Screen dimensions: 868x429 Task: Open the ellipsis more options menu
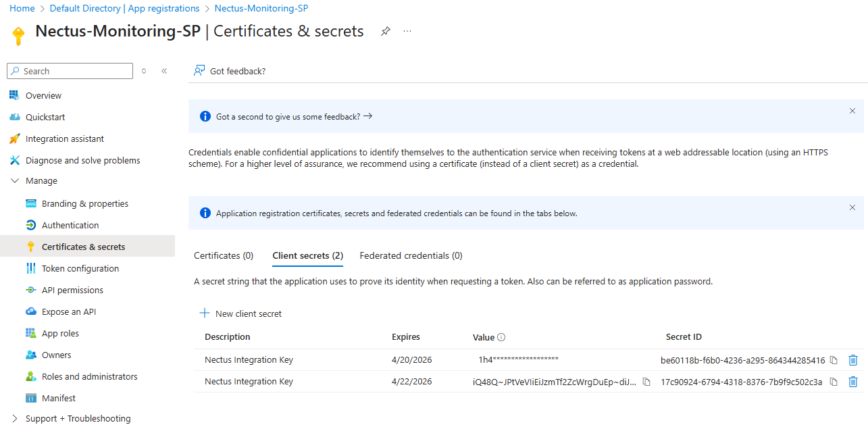[407, 31]
